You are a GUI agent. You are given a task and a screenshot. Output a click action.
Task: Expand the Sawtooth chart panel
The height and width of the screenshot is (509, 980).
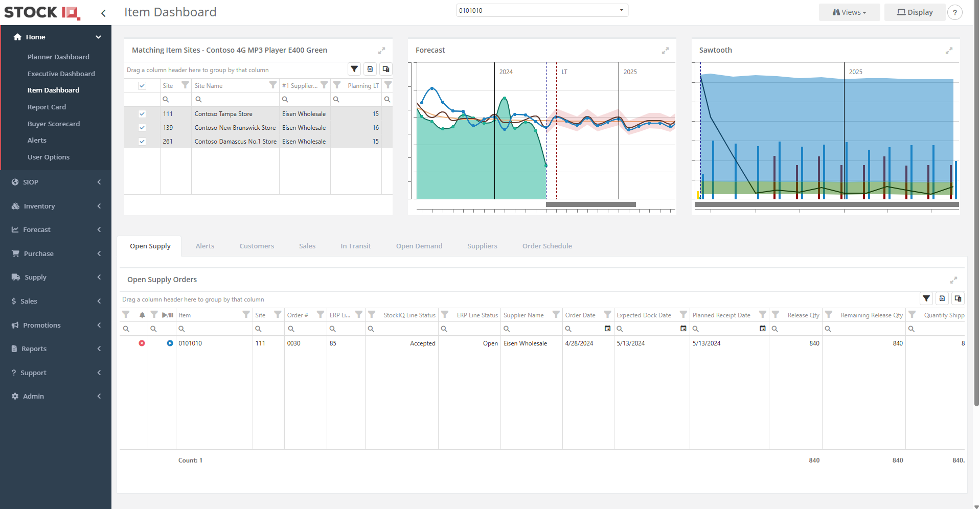(949, 51)
